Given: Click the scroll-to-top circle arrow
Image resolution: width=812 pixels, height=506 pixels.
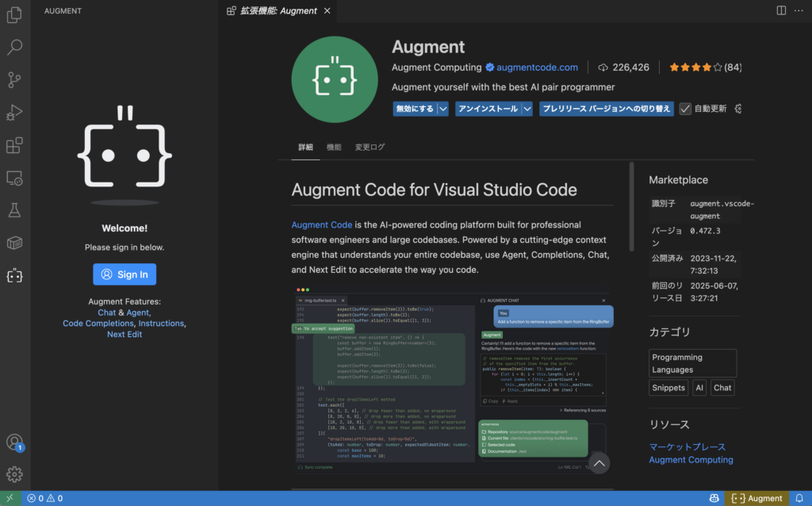Looking at the screenshot, I should click(599, 462).
